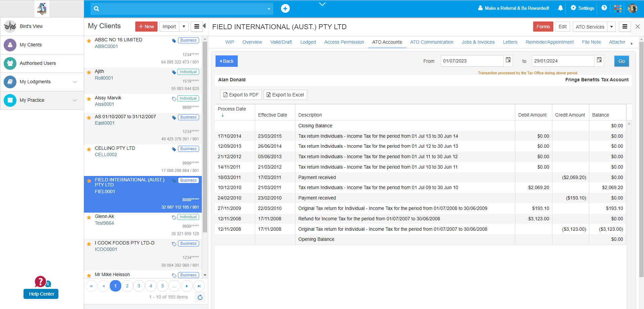Open the colorful apps grid icon
Image resolution: width=644 pixels, height=309 pixels.
tap(618, 8)
